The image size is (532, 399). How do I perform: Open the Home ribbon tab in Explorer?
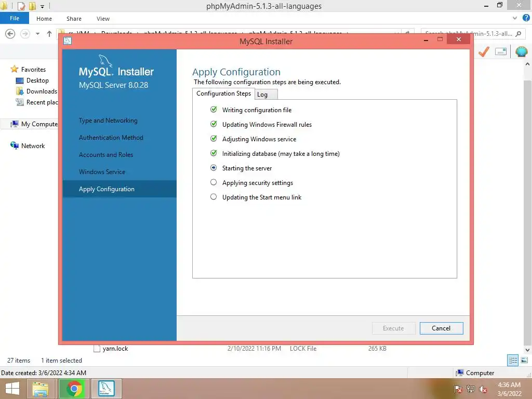[44, 19]
